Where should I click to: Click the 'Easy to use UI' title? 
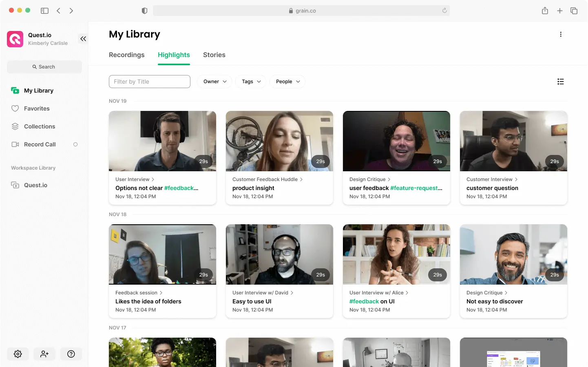252,301
